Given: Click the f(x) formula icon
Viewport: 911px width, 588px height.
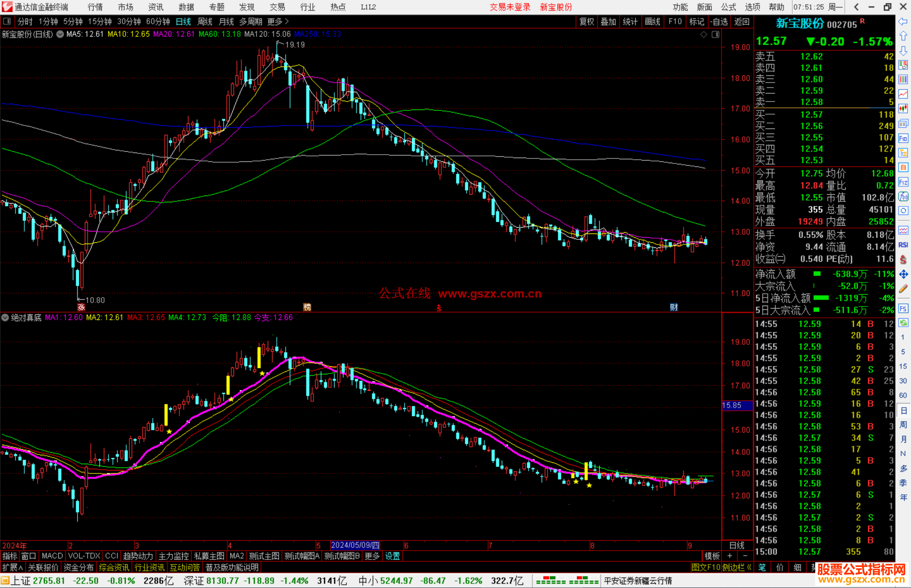Looking at the screenshot, I should [x=903, y=196].
